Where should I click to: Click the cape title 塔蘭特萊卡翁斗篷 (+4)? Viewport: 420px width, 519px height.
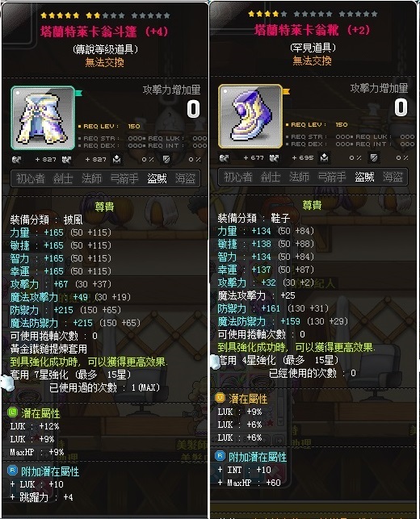[x=104, y=31]
